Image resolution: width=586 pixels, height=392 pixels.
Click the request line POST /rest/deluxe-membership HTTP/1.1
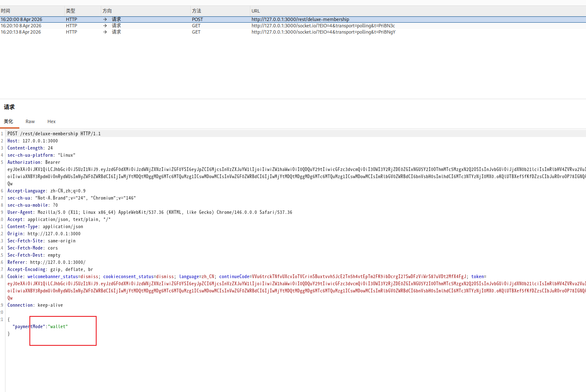54,134
